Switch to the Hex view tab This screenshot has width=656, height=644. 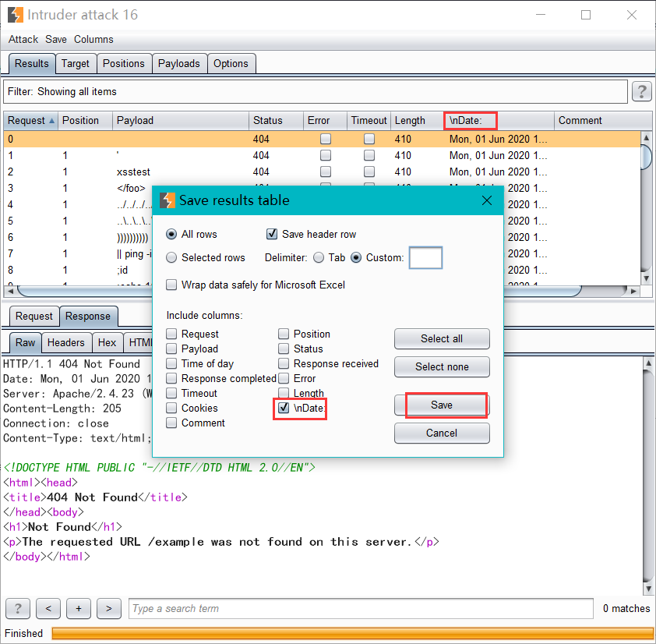click(107, 342)
